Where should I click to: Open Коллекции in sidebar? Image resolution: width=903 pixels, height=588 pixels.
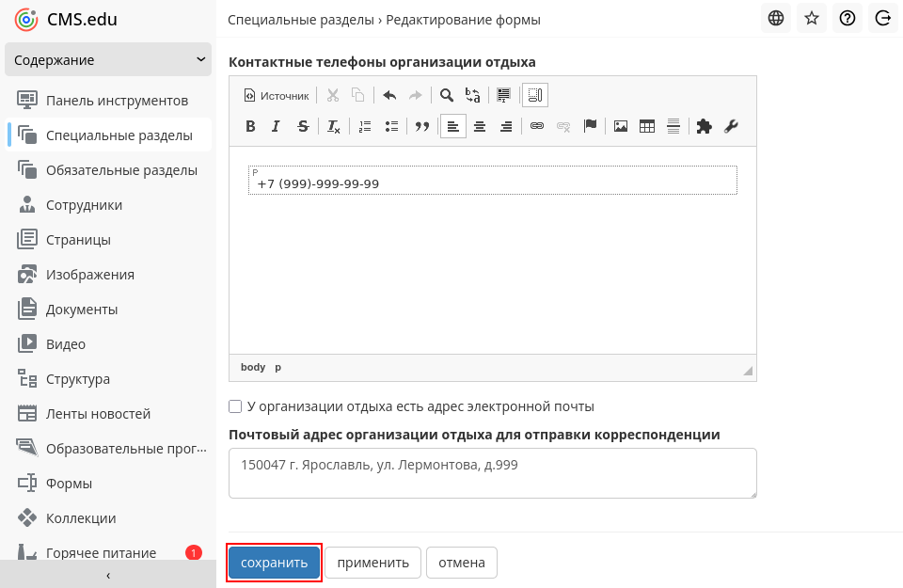108,518
